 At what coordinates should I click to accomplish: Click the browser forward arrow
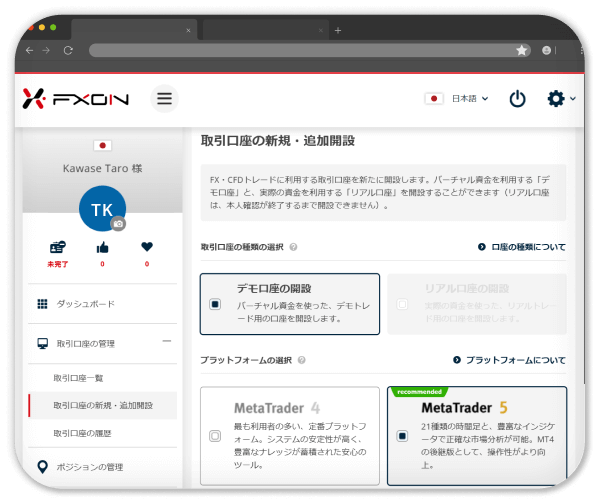(x=46, y=51)
